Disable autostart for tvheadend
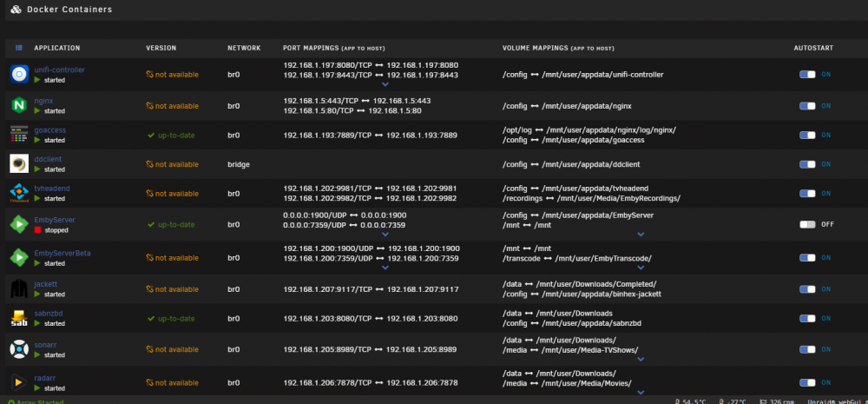Image resolution: width=868 pixels, height=404 pixels. [x=807, y=194]
